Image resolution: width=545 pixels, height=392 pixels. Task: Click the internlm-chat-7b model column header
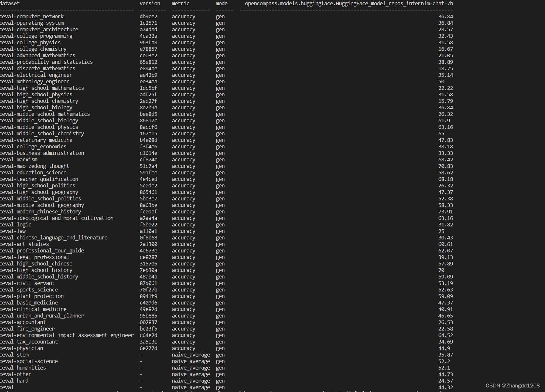[x=349, y=3]
